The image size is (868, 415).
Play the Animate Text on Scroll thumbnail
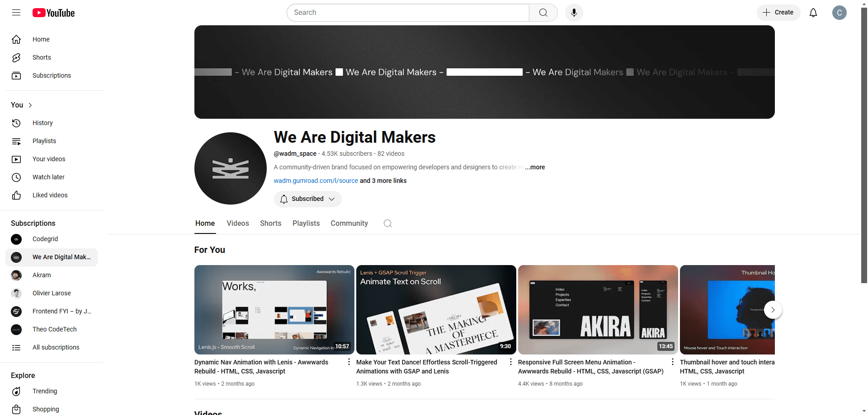(x=436, y=310)
